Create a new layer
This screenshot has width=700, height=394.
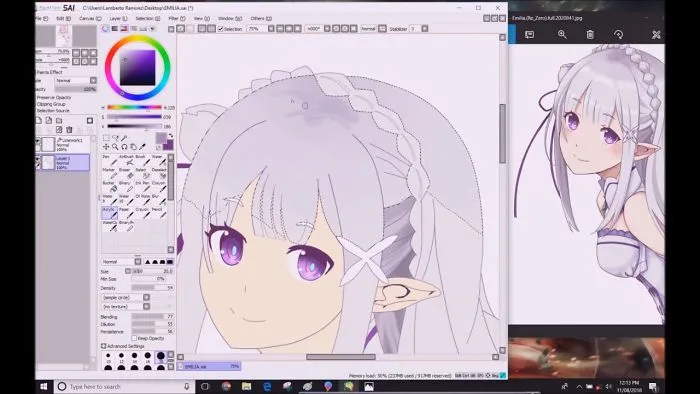pyautogui.click(x=39, y=120)
